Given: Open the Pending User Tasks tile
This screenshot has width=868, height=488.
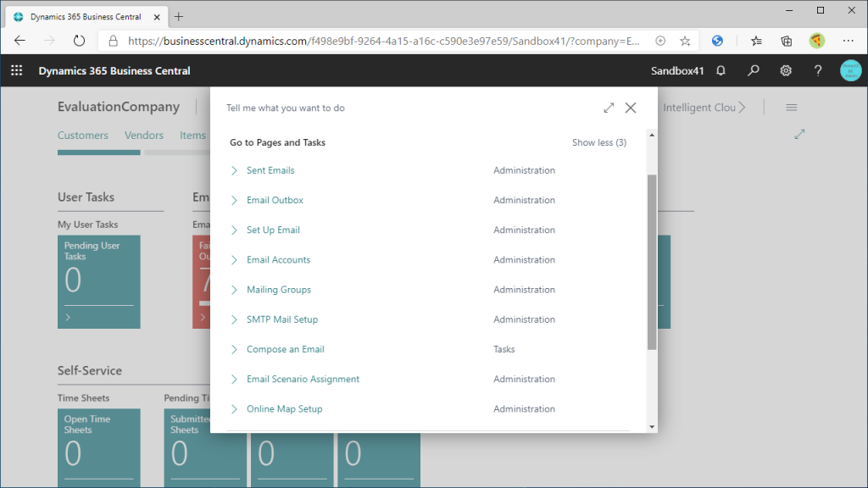Looking at the screenshot, I should [x=99, y=281].
